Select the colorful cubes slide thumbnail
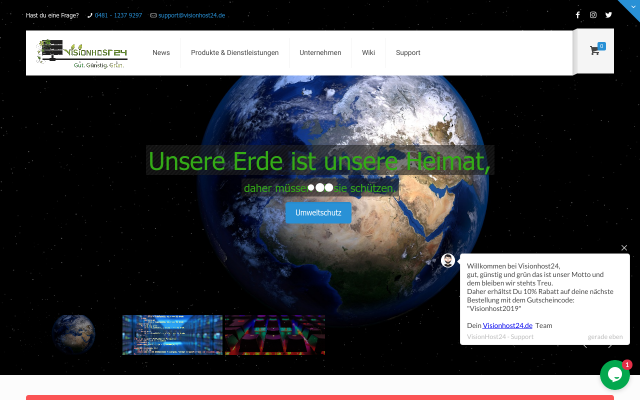 (x=274, y=335)
